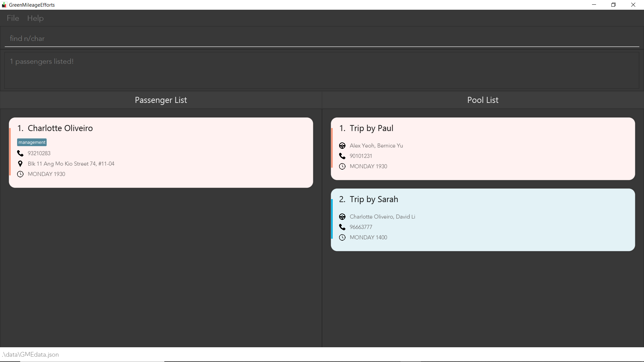This screenshot has width=644, height=362.
Task: Click the address pin icon
Action: [x=20, y=164]
